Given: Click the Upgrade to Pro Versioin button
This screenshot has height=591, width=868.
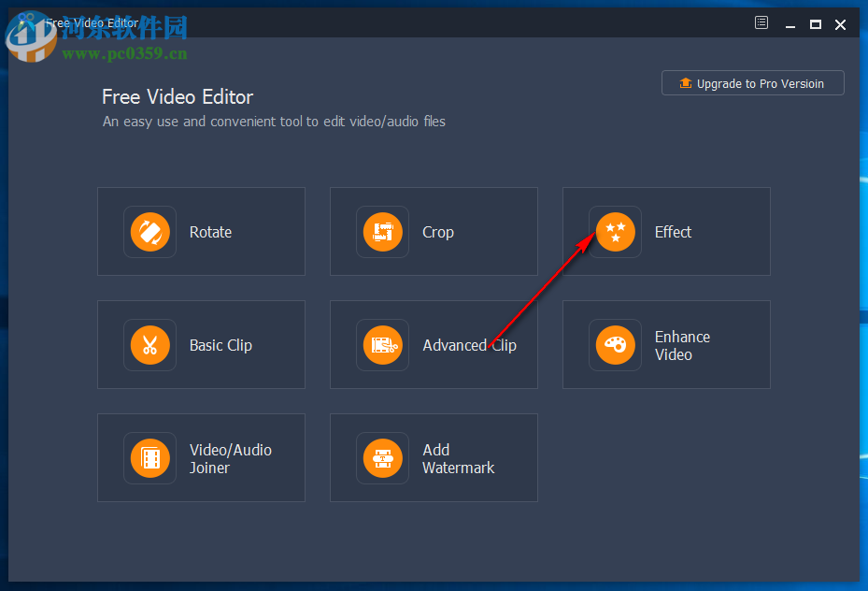Looking at the screenshot, I should [x=752, y=83].
